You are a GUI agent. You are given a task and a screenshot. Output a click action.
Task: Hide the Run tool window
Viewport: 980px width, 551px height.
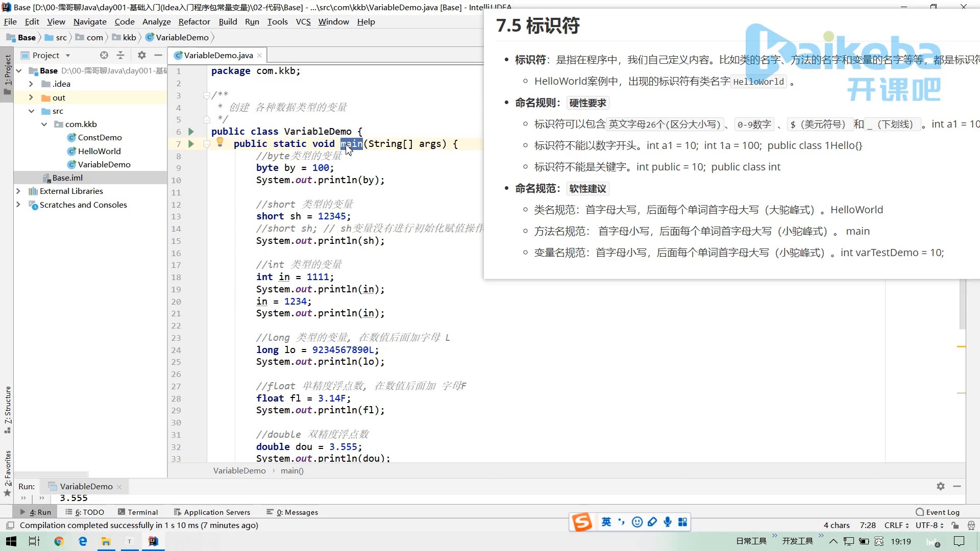tap(957, 486)
